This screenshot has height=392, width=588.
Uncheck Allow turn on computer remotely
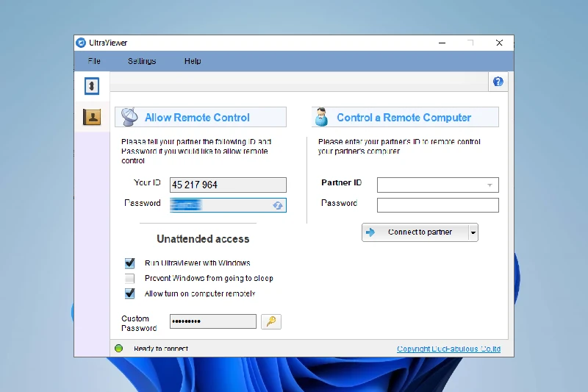(130, 293)
